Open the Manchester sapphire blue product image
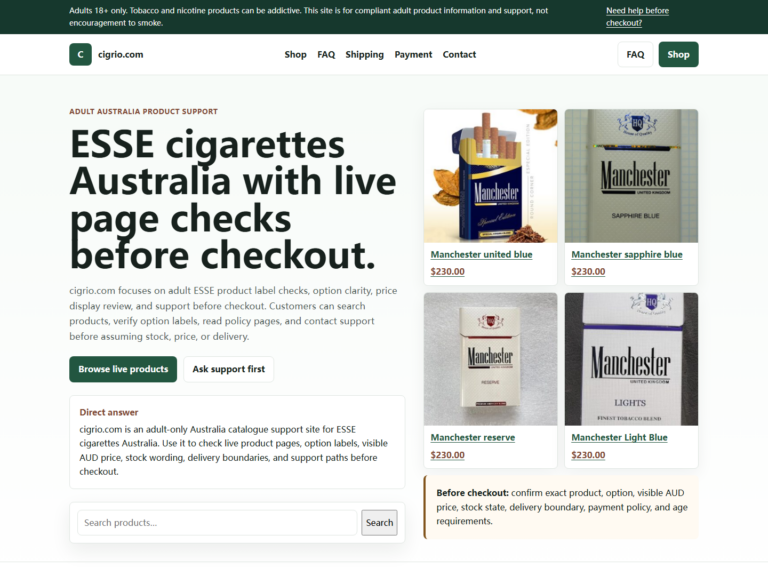 (631, 176)
